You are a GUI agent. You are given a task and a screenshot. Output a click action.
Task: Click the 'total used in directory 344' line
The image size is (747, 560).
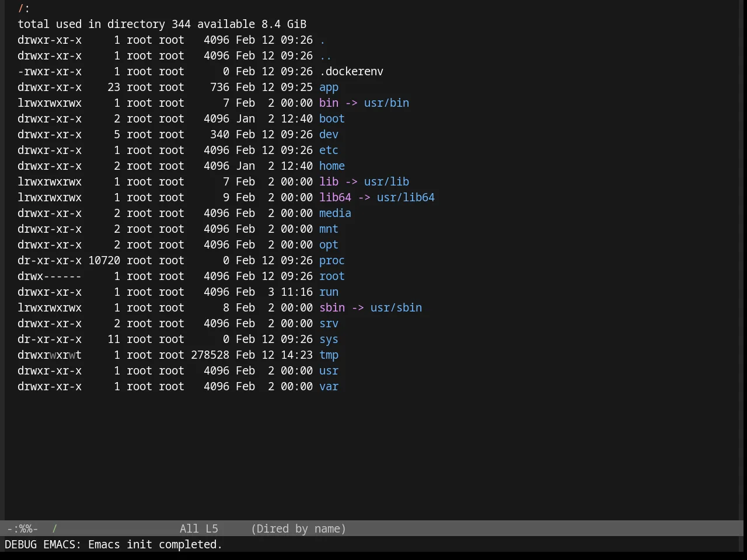(104, 24)
